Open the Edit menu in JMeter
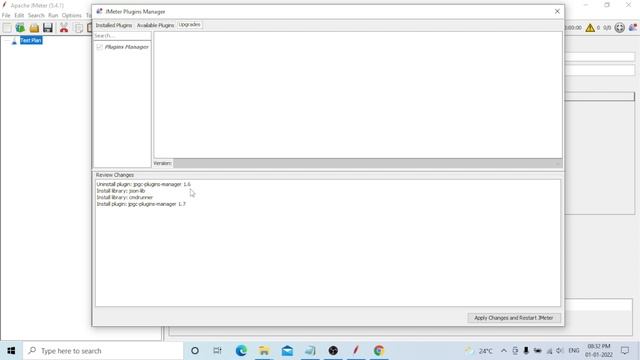Image resolution: width=640 pixels, height=360 pixels. coord(19,16)
